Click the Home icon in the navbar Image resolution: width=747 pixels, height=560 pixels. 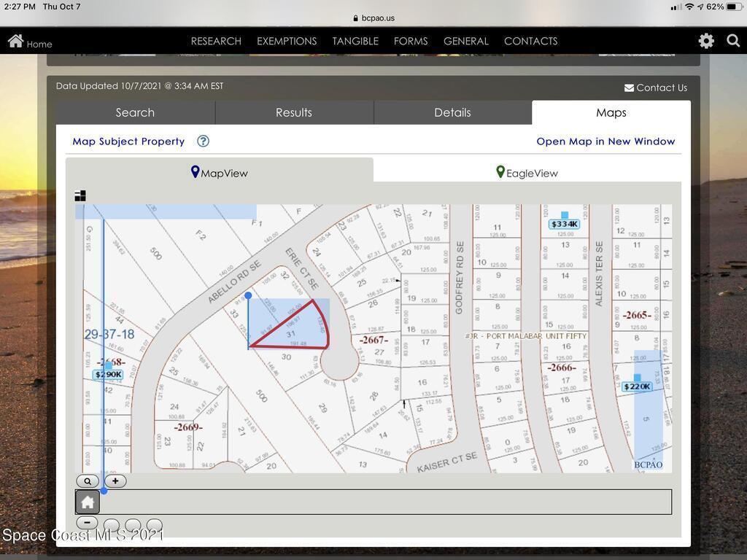click(16, 42)
